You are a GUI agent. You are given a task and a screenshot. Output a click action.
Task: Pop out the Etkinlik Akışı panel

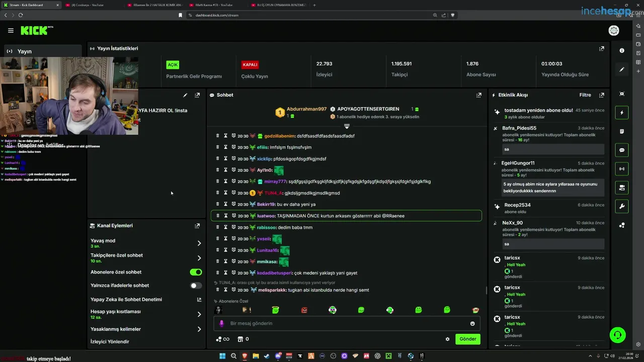[x=601, y=95]
